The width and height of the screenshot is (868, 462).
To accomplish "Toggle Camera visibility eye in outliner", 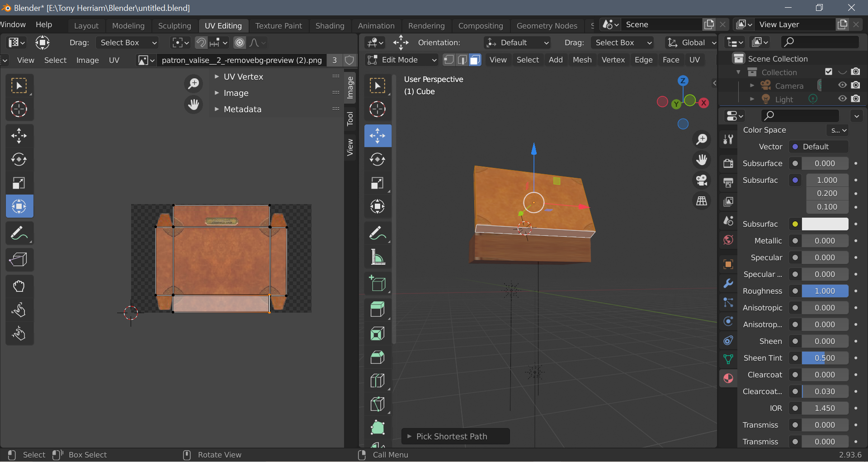I will pyautogui.click(x=842, y=85).
